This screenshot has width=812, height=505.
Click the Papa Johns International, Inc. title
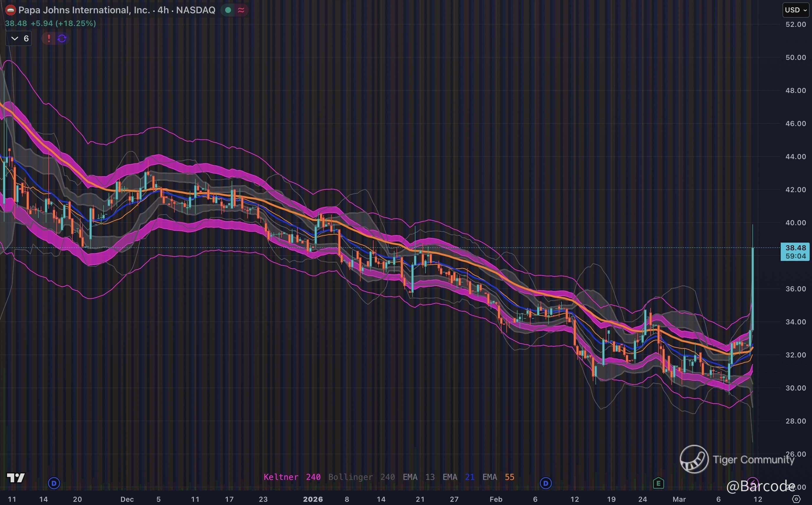coord(84,10)
